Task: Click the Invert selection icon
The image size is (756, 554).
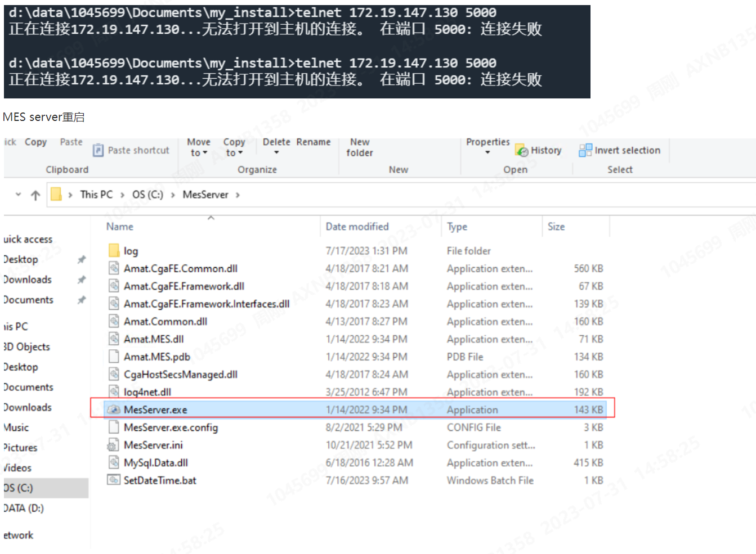Action: 585,150
